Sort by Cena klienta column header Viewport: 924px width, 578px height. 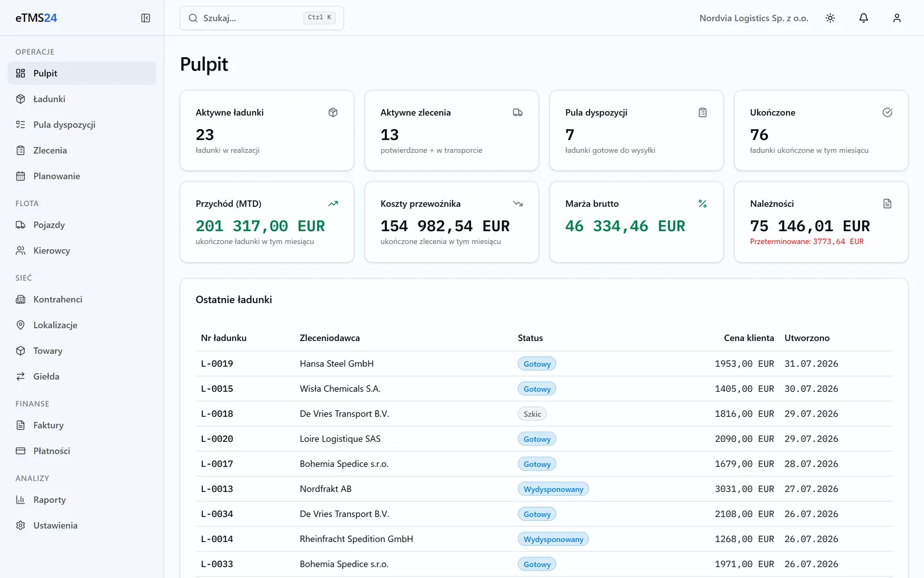pyautogui.click(x=749, y=338)
